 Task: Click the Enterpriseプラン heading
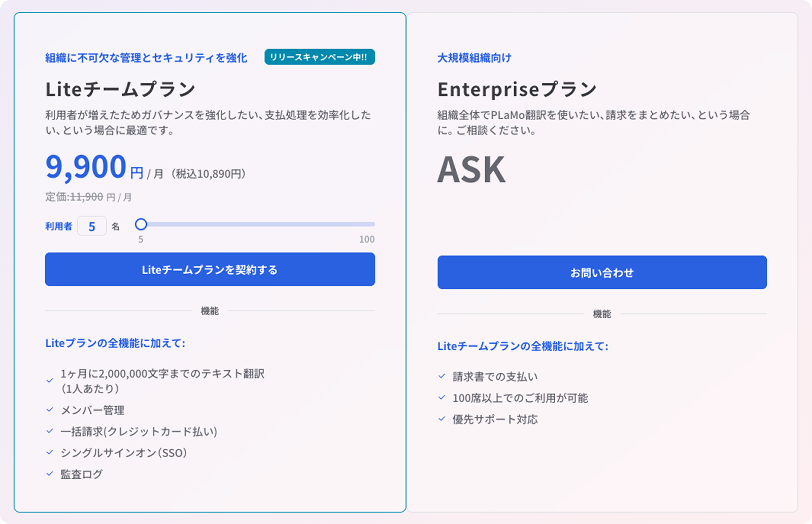pos(517,89)
